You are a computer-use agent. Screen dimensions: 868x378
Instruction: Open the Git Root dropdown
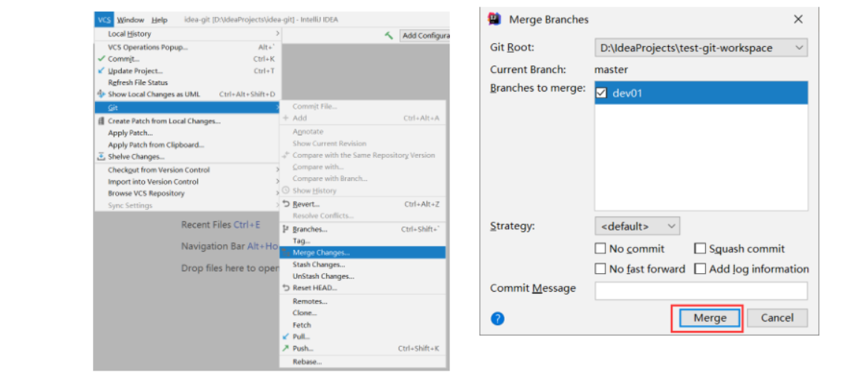[x=701, y=48]
